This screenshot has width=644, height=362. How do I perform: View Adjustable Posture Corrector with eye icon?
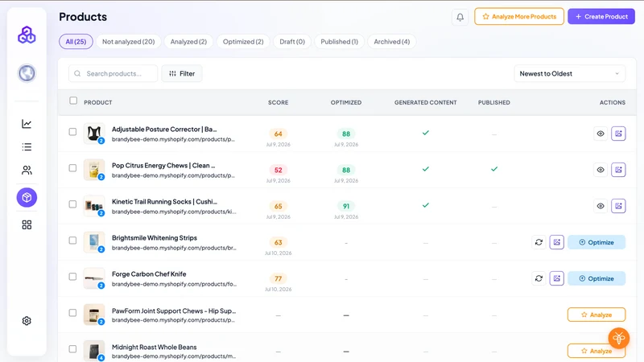coord(601,134)
